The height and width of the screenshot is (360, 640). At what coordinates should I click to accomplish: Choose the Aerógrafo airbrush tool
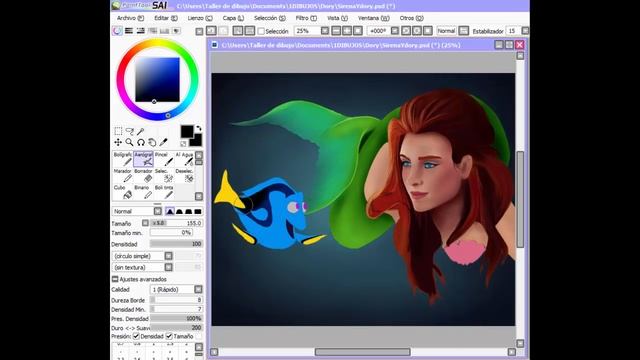tap(143, 159)
